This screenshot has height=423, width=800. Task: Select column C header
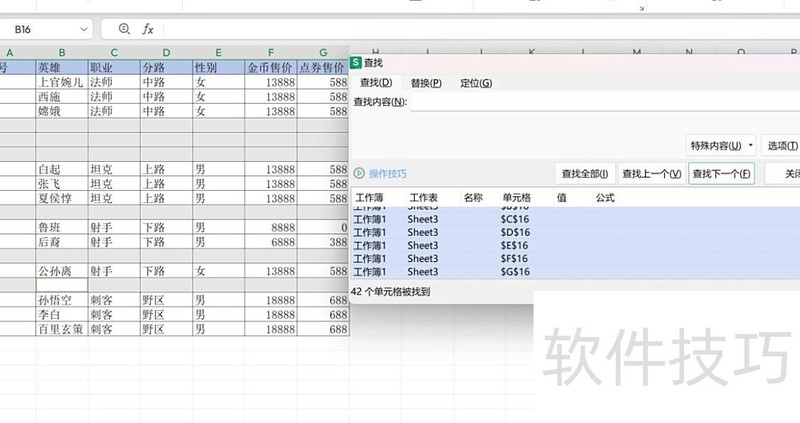click(114, 53)
